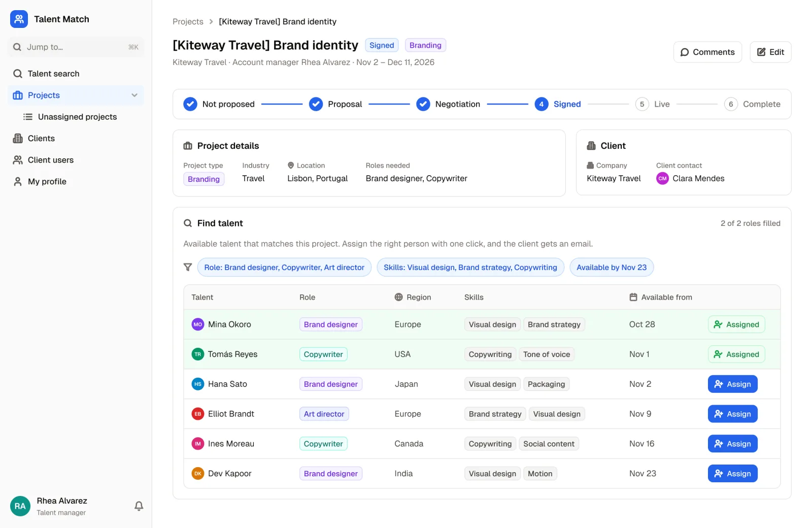
Task: Open Talent search in sidebar
Action: click(x=76, y=74)
